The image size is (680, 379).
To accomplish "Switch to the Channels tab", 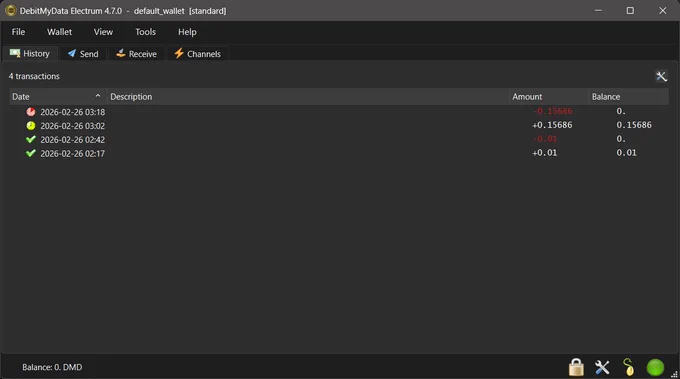I will (197, 54).
